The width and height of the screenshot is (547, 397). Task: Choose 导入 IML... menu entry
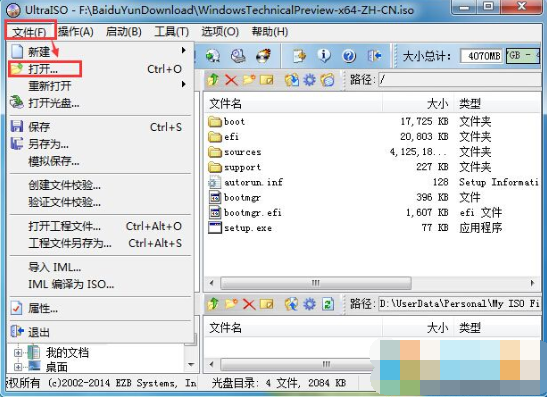100,267
